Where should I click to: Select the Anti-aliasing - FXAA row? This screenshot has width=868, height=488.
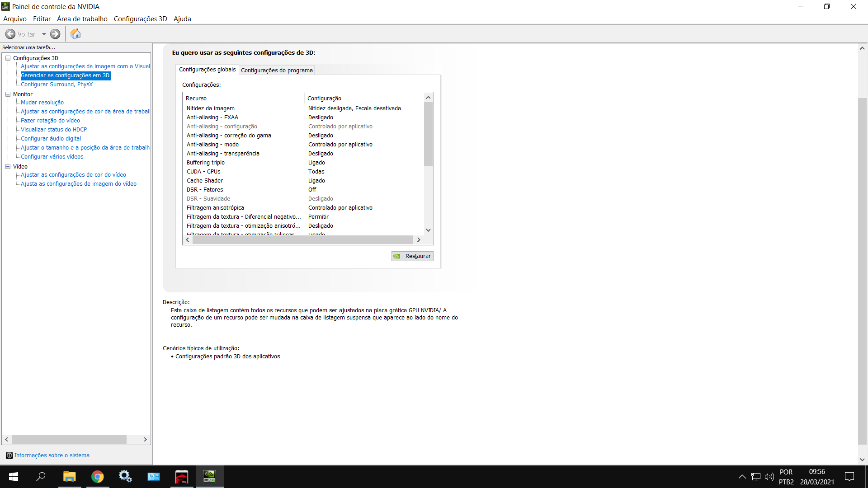(x=303, y=117)
